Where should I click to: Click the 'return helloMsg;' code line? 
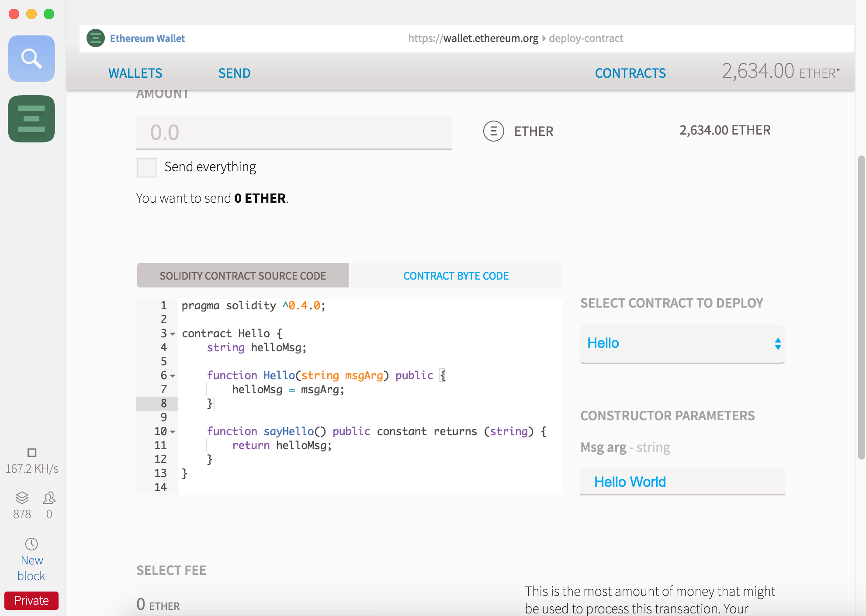pyautogui.click(x=282, y=446)
